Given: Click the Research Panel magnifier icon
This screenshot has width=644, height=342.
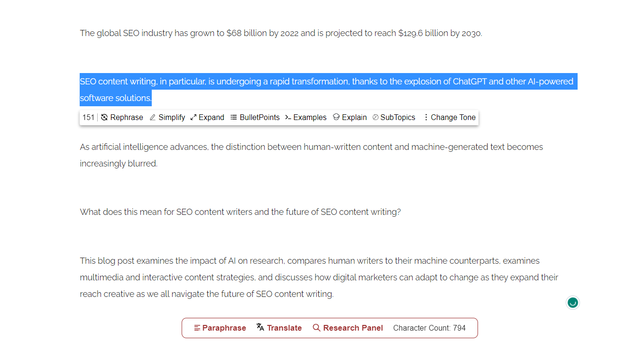Looking at the screenshot, I should pos(316,328).
